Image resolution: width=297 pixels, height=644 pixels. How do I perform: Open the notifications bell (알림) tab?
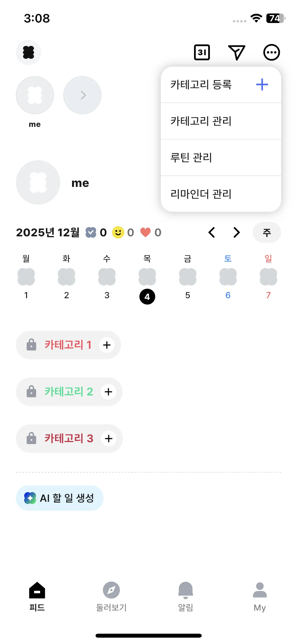(x=186, y=596)
